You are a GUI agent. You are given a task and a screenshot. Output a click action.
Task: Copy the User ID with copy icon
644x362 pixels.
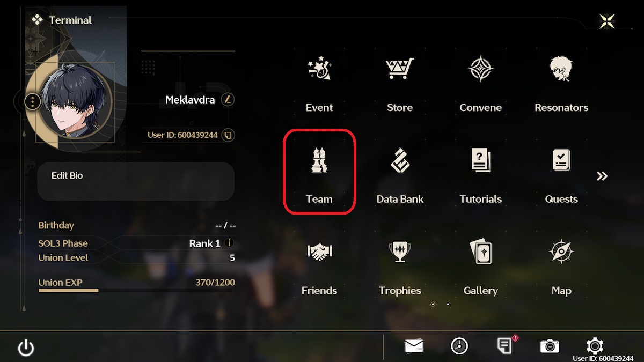228,135
